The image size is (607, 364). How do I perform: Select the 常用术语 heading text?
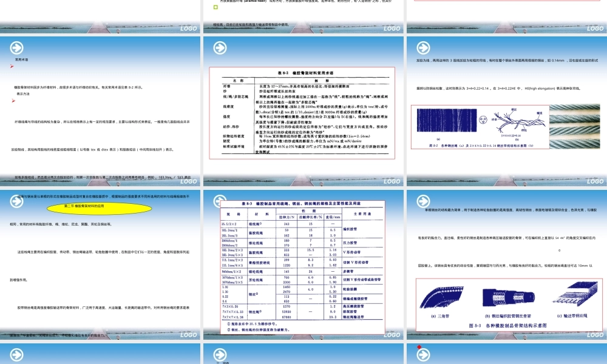click(21, 60)
